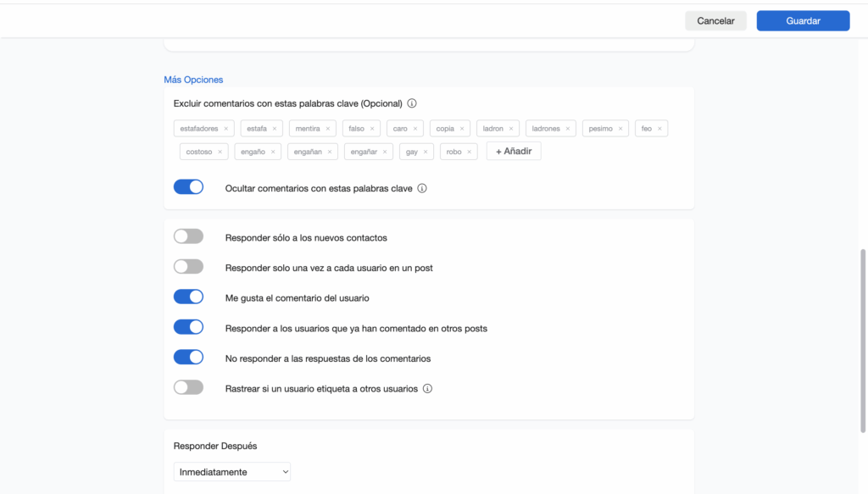Click the page's vertical scrollbar thumb

coord(863,339)
